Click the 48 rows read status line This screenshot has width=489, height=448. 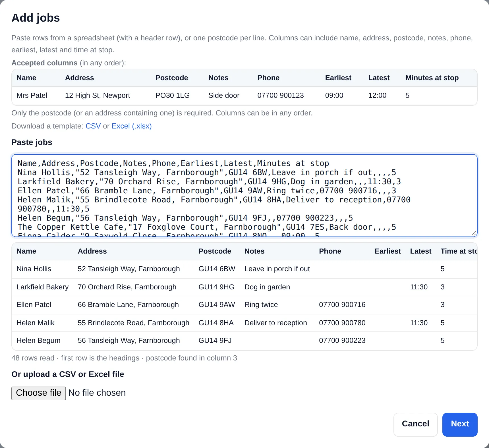coord(124,358)
